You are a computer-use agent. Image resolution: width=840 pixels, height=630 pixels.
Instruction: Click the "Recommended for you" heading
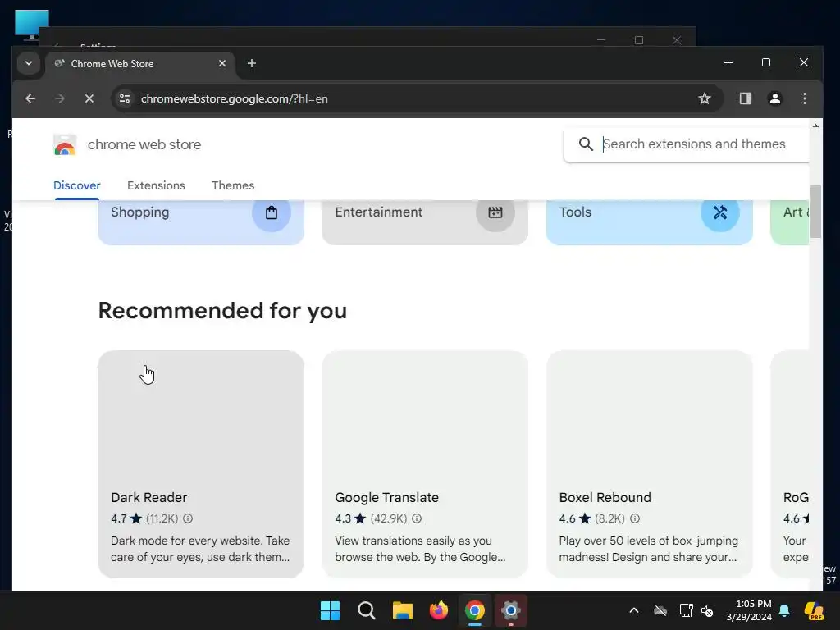222,311
